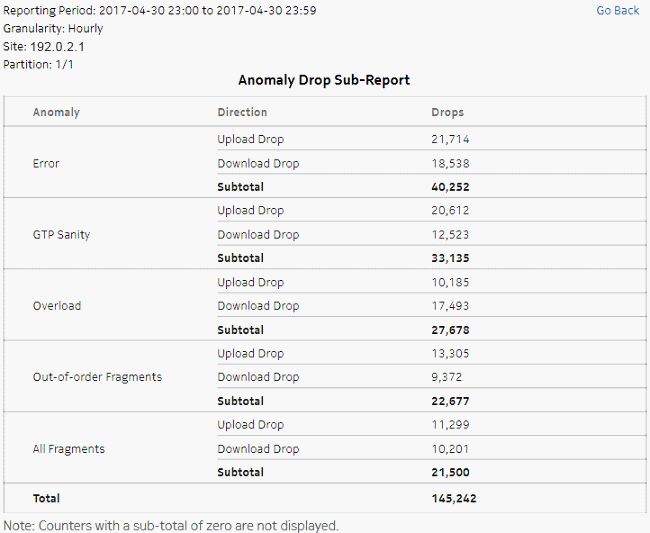
Task: Click All Fragments upload value 11,299
Action: (x=450, y=425)
